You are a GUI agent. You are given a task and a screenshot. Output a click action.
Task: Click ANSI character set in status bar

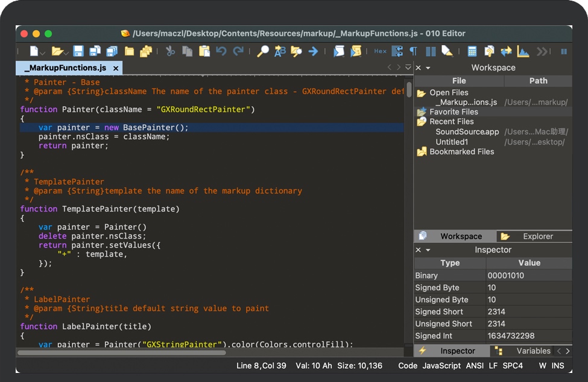tap(474, 366)
